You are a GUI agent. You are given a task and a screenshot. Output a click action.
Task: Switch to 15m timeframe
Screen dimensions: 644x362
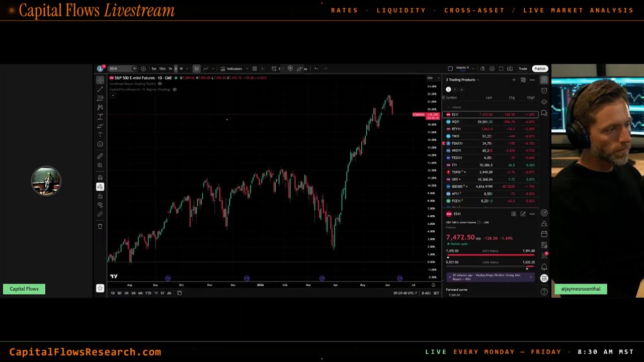point(162,68)
